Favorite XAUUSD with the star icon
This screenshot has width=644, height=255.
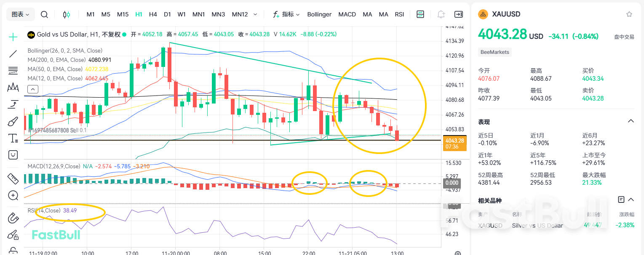coord(629,14)
